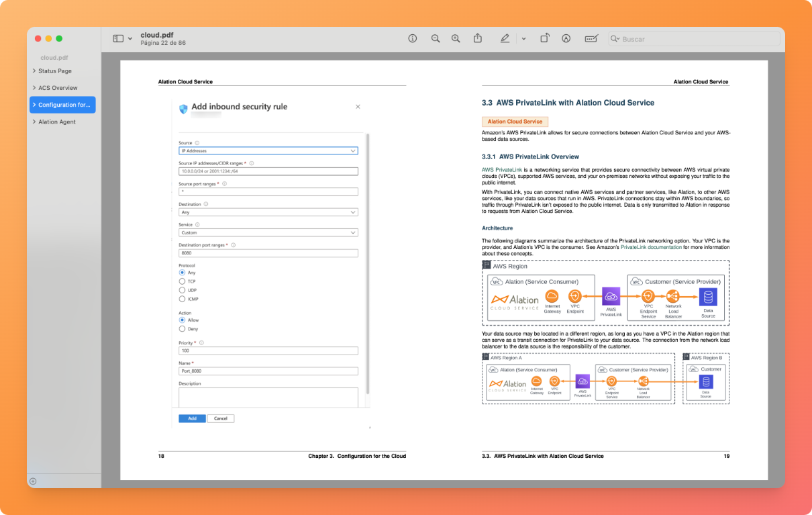
Task: Click the search magnifier icon
Action: click(615, 39)
